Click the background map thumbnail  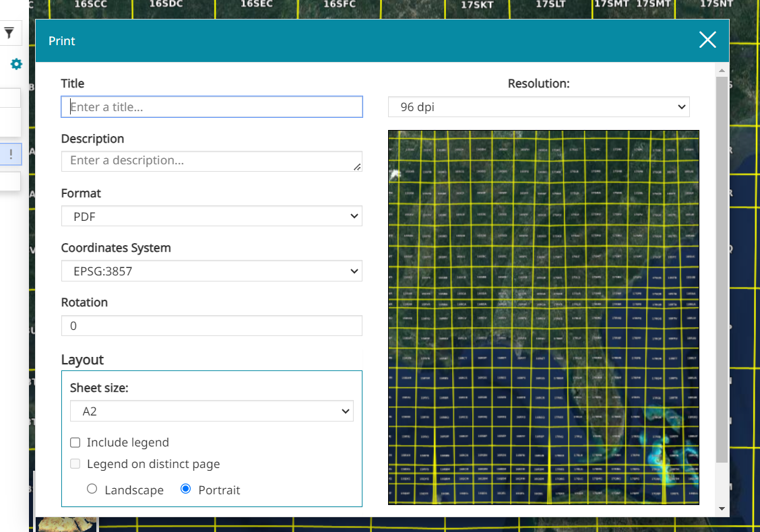(x=67, y=524)
